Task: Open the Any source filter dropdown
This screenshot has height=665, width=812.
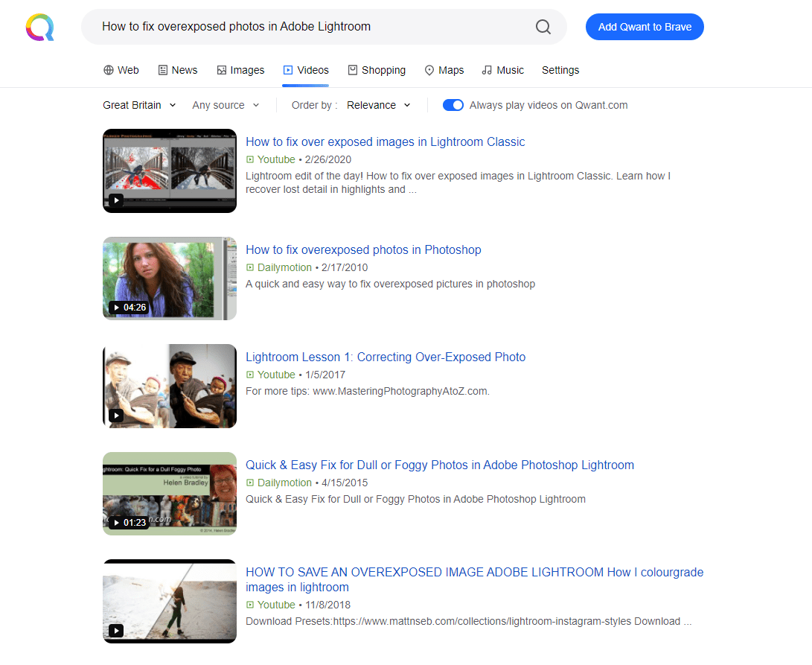Action: [226, 105]
